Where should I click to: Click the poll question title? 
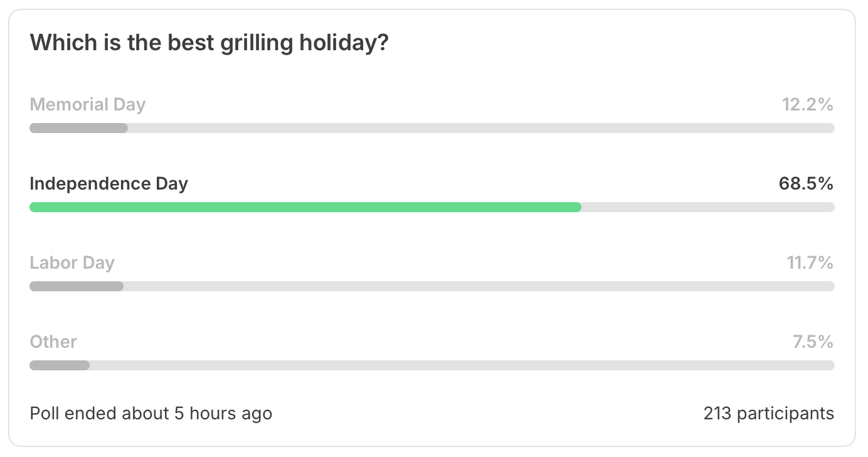point(209,43)
